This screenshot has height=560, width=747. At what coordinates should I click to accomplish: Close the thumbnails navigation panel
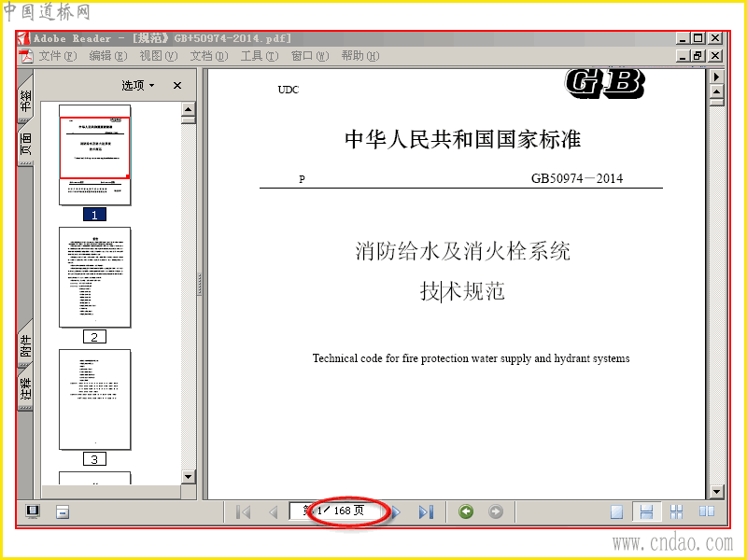pyautogui.click(x=177, y=86)
